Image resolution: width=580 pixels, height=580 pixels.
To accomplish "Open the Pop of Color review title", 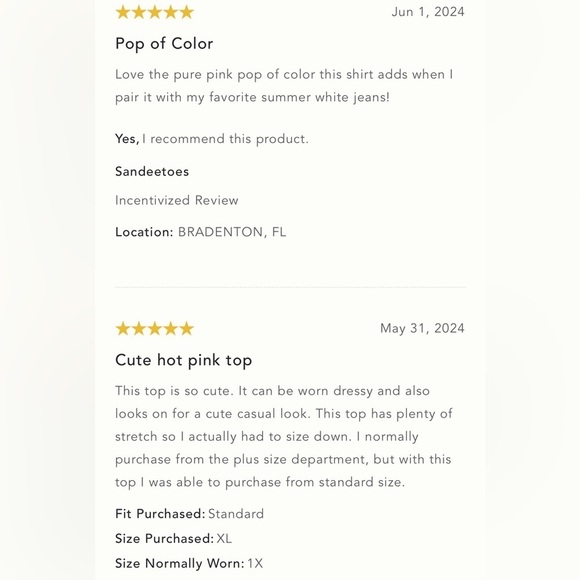I will pyautogui.click(x=164, y=44).
